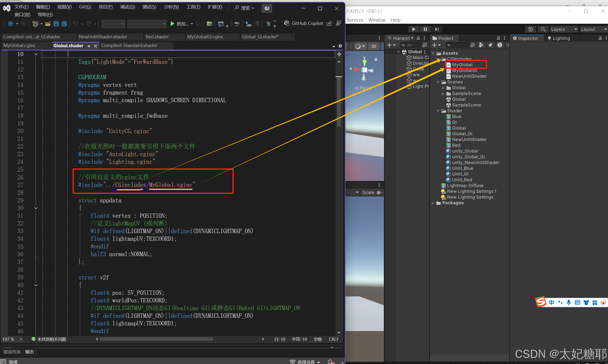Click the Unity Pause button
Image resolution: width=608 pixels, height=364 pixels.
pos(425,29)
